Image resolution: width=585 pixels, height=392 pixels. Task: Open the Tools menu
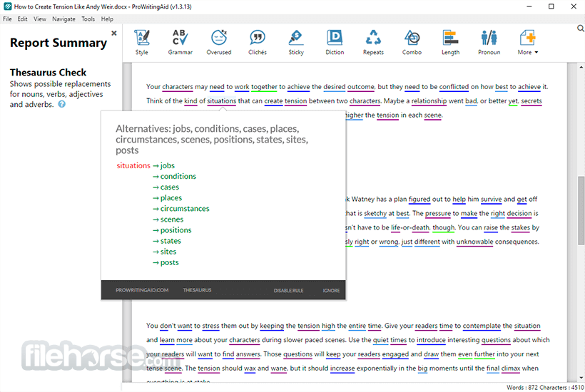88,19
